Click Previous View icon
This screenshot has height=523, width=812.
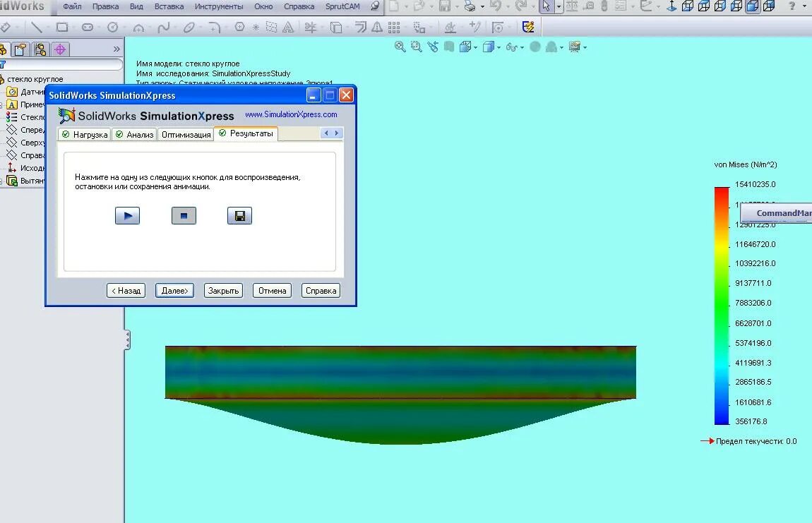432,47
